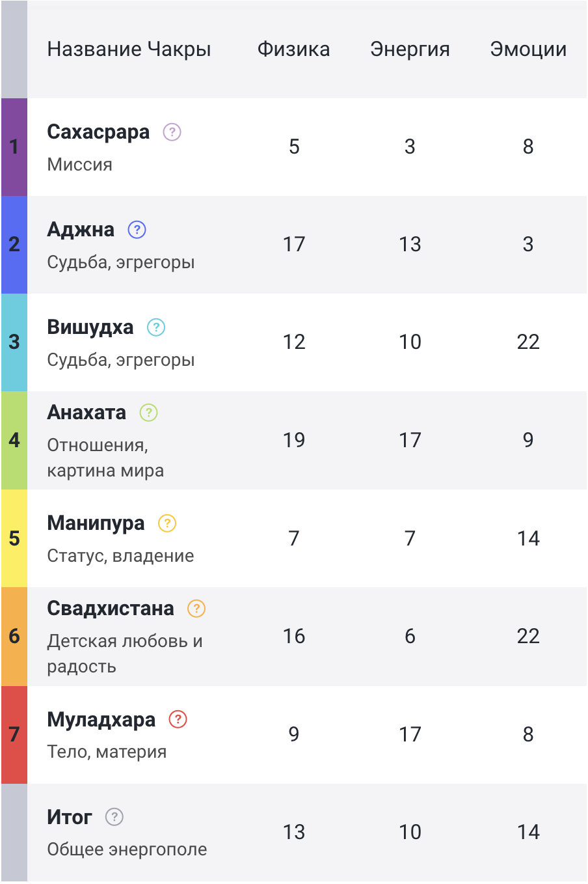Select the red color bar numbered 7
588x884 pixels.
click(x=14, y=734)
